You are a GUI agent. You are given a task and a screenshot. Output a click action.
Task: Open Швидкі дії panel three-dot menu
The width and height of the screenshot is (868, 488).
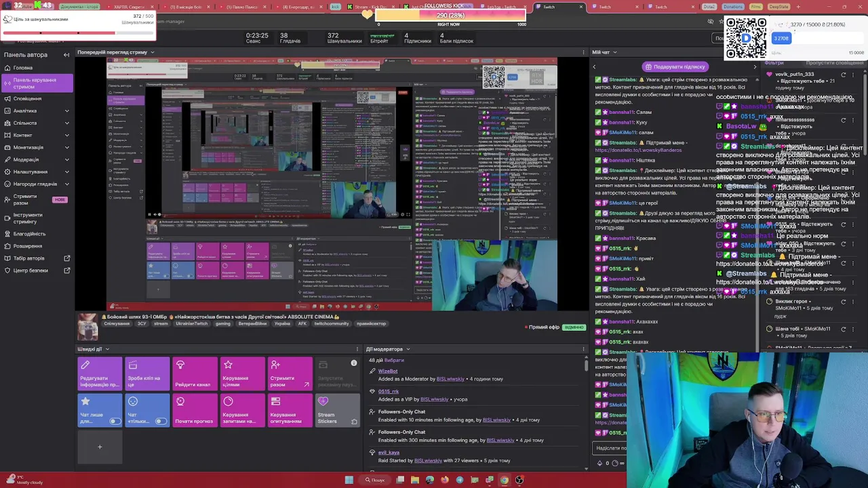click(357, 349)
